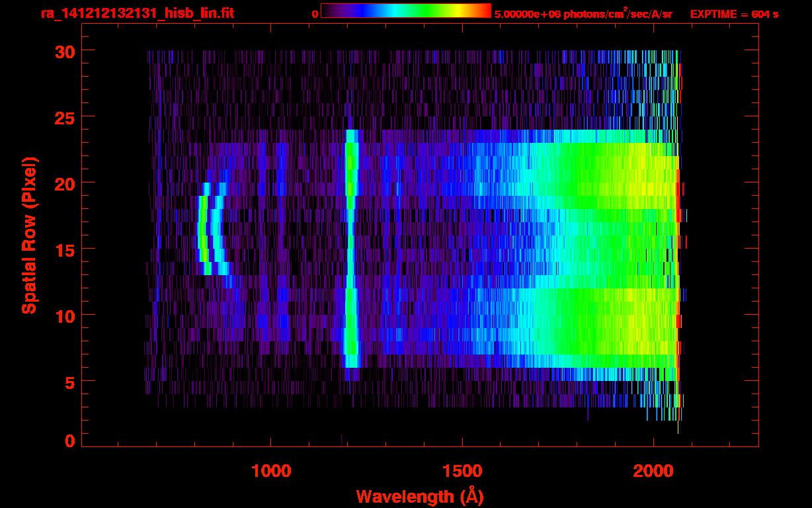Click the y-axis tick label 20
Screen dimensions: 812x508
pos(65,183)
